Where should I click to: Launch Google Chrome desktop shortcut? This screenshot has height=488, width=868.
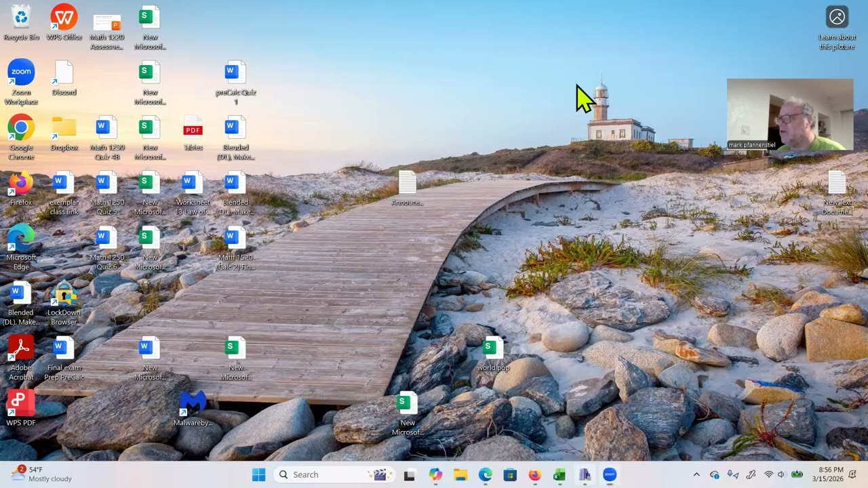click(21, 138)
